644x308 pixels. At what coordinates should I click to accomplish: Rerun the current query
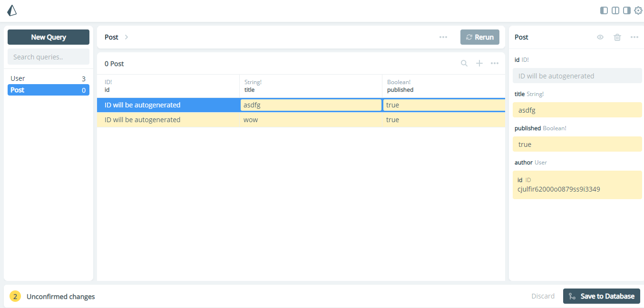point(480,37)
